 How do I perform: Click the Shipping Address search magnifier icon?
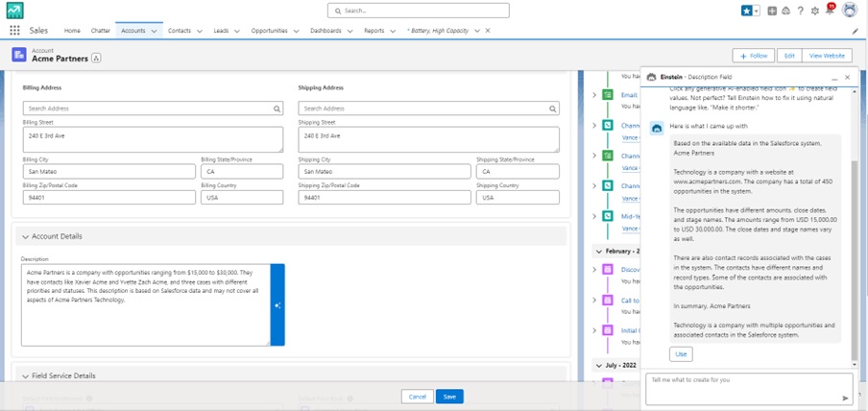click(x=552, y=109)
